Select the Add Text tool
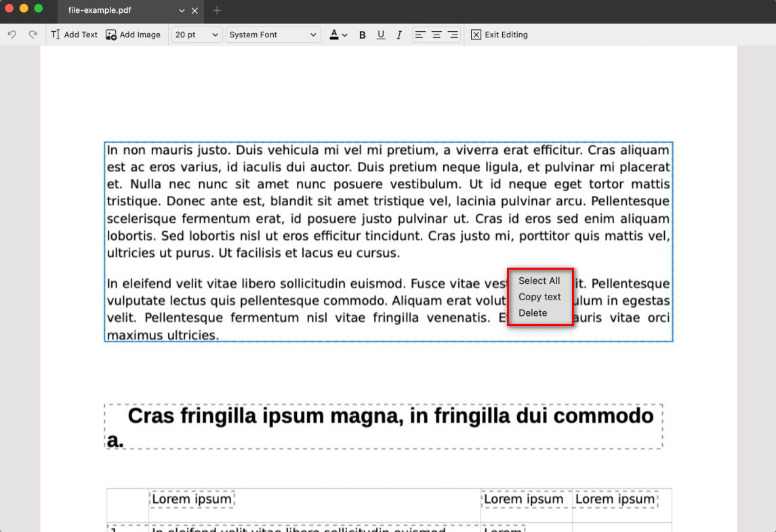776x532 pixels. click(x=75, y=35)
